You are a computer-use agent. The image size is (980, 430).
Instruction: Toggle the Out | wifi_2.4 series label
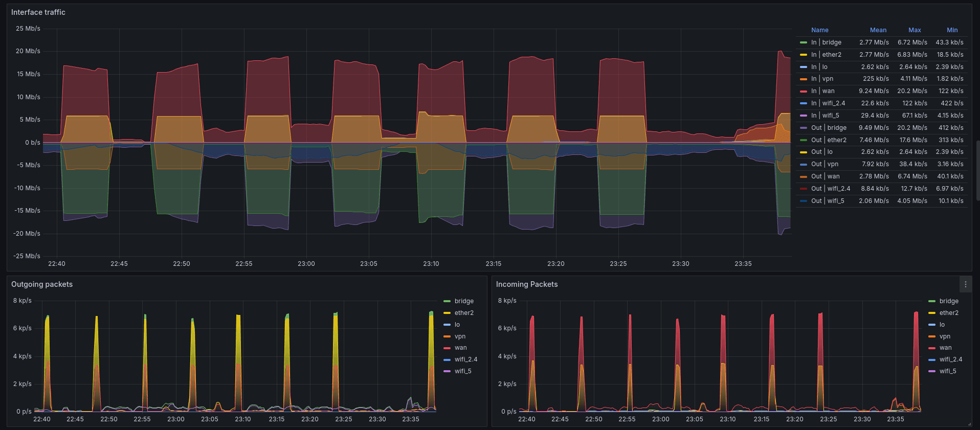[x=831, y=189]
